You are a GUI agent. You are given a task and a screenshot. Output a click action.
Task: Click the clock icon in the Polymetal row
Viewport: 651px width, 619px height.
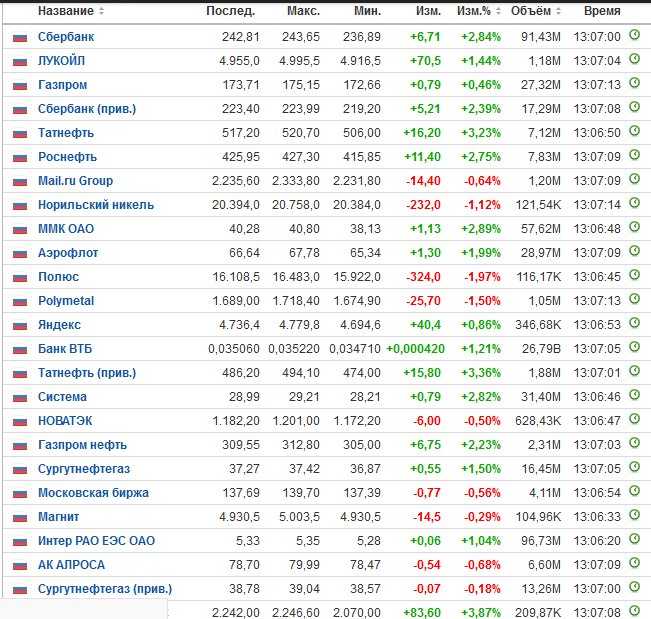click(634, 298)
